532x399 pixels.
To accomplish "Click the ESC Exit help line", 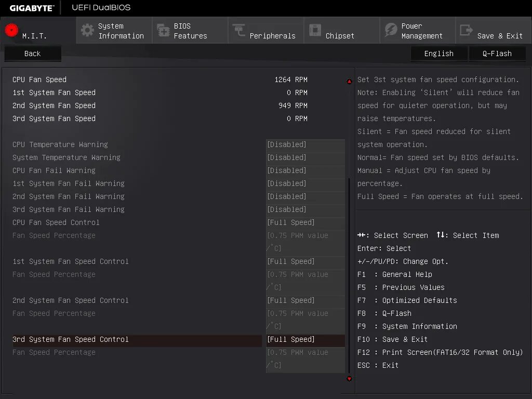I will 378,365.
